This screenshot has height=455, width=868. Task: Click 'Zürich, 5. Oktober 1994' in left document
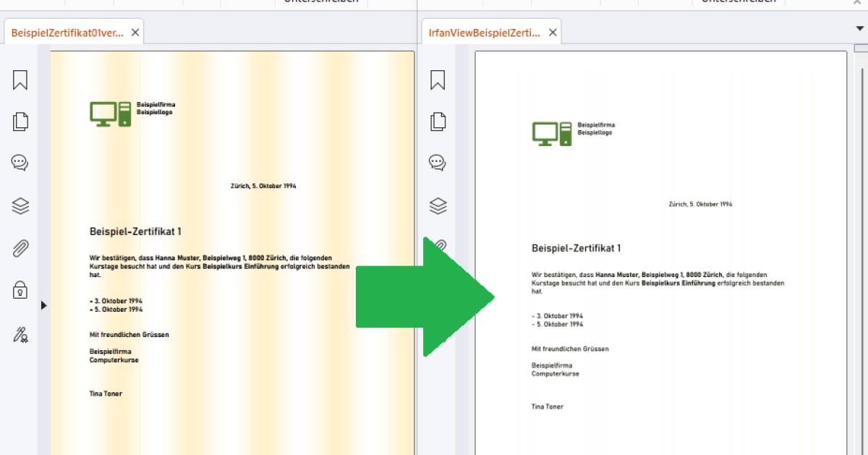click(x=263, y=186)
